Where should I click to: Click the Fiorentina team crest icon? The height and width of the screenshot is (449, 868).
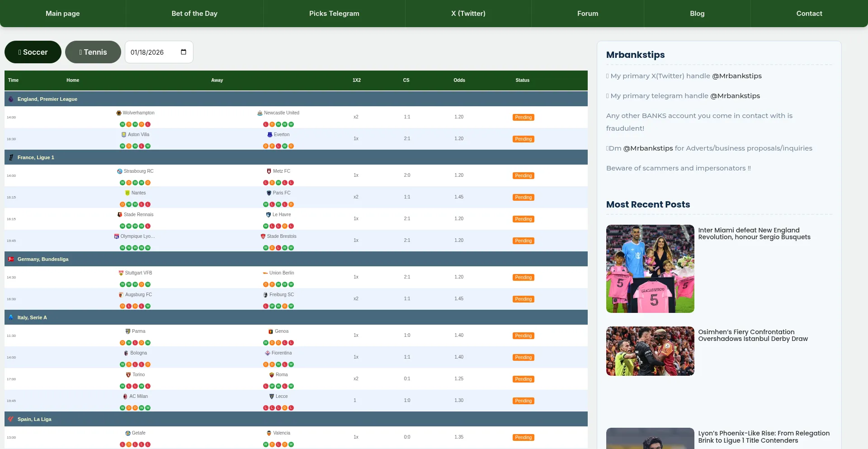tap(268, 353)
